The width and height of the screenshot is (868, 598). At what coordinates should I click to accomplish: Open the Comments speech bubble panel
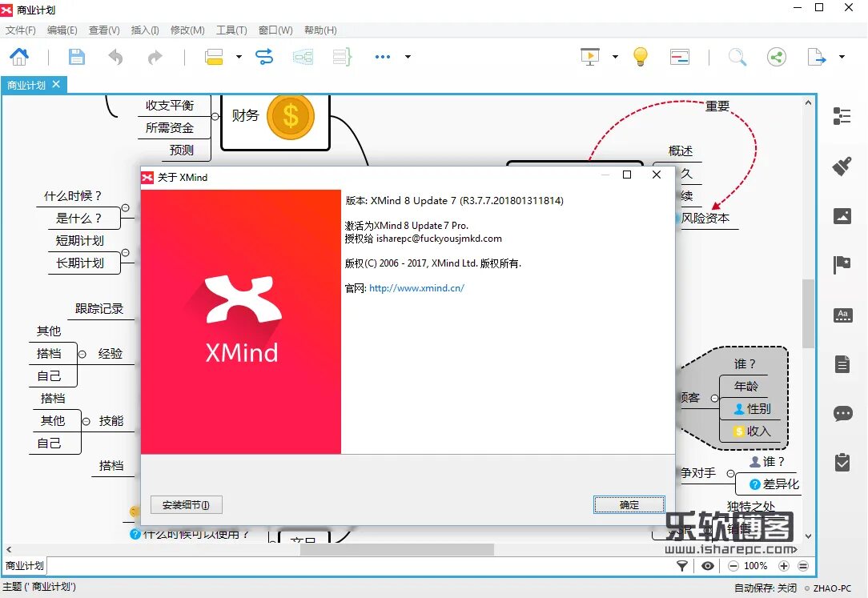tap(842, 413)
